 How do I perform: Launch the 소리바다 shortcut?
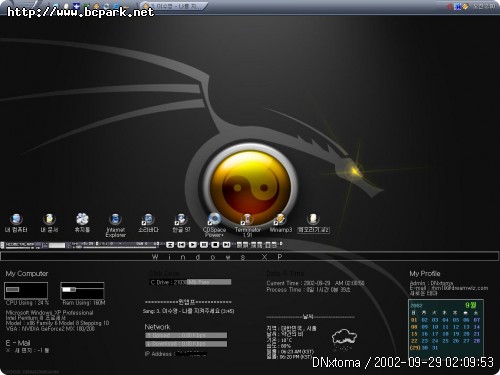148,223
